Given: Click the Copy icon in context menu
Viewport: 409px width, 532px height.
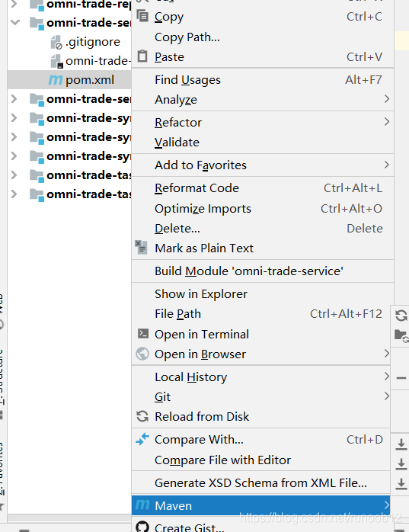Looking at the screenshot, I should point(142,16).
